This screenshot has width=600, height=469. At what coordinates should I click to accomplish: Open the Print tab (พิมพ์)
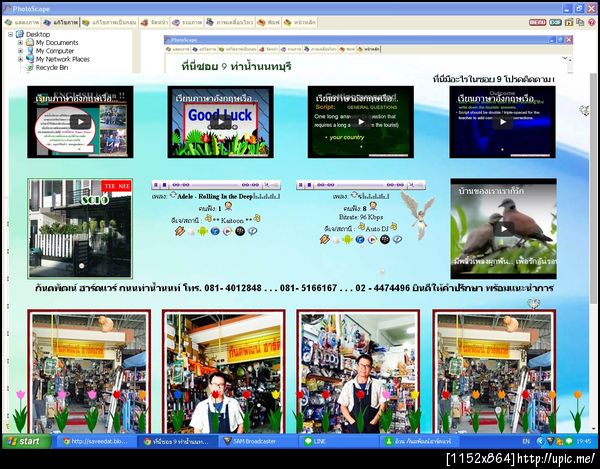click(x=269, y=23)
